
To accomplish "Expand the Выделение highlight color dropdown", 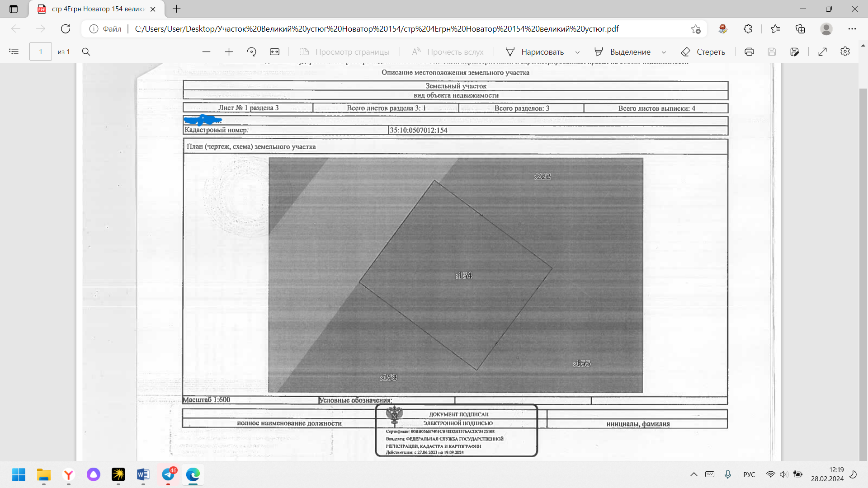I will (x=664, y=52).
